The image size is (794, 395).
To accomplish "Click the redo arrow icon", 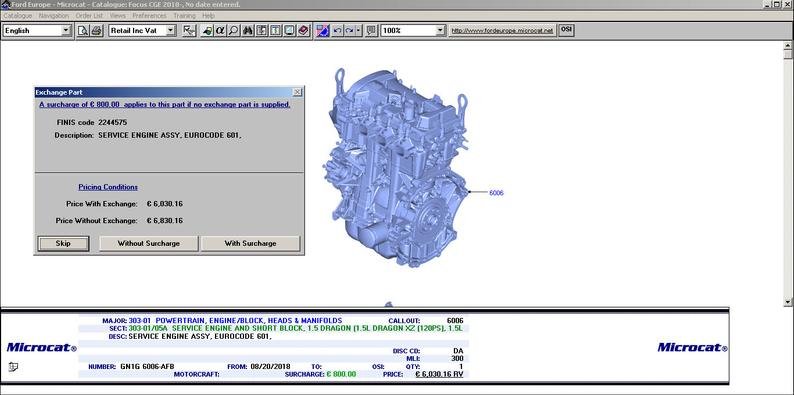I will (349, 31).
